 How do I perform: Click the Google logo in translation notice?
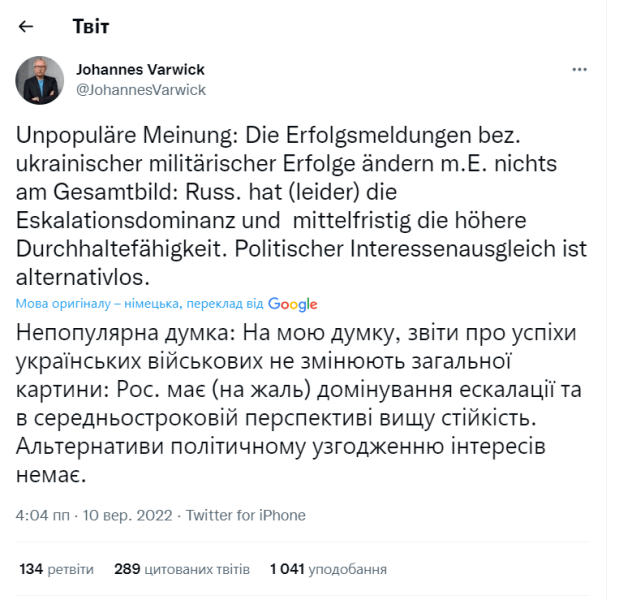click(x=292, y=305)
